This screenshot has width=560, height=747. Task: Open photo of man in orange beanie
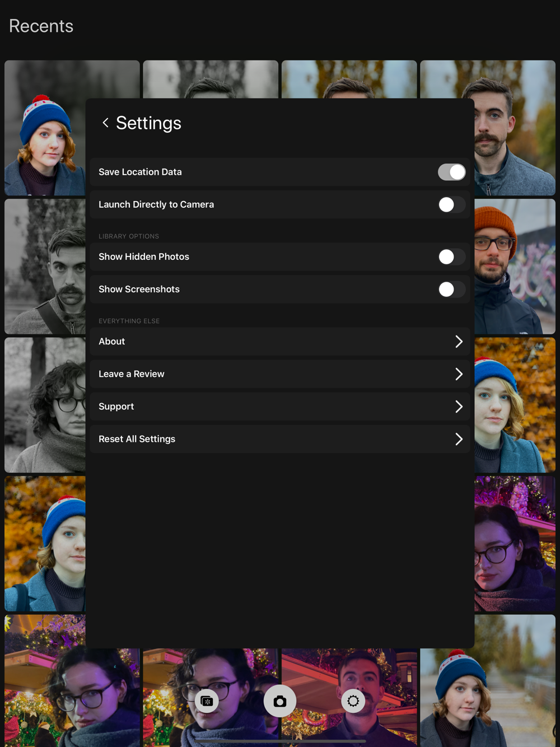[515, 267]
